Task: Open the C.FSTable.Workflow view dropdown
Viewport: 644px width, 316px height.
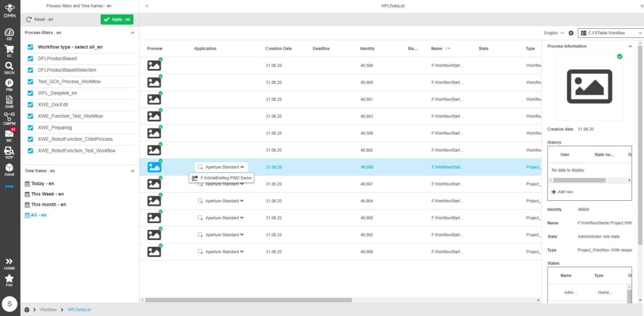Action: tap(611, 33)
